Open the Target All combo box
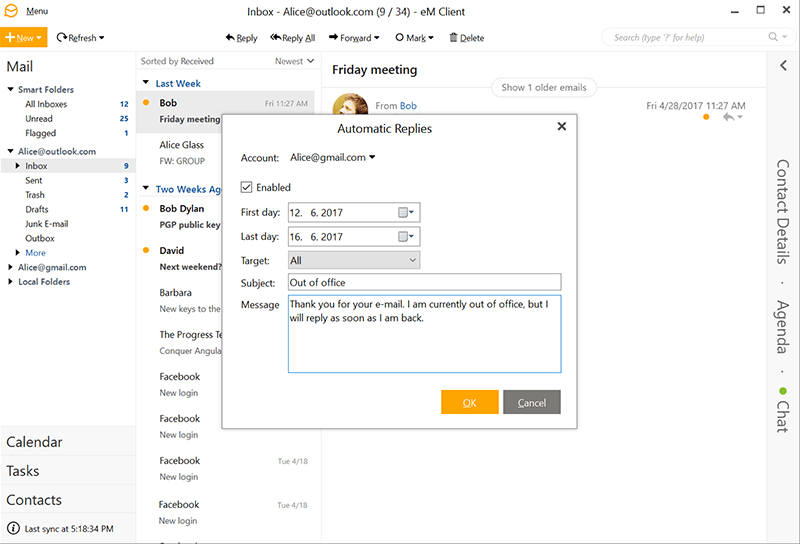This screenshot has height=544, width=800. [354, 260]
